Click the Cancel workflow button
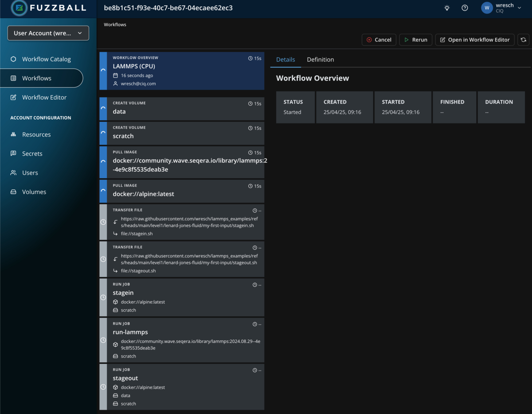Viewport: 532px width, 414px height. pyautogui.click(x=379, y=39)
